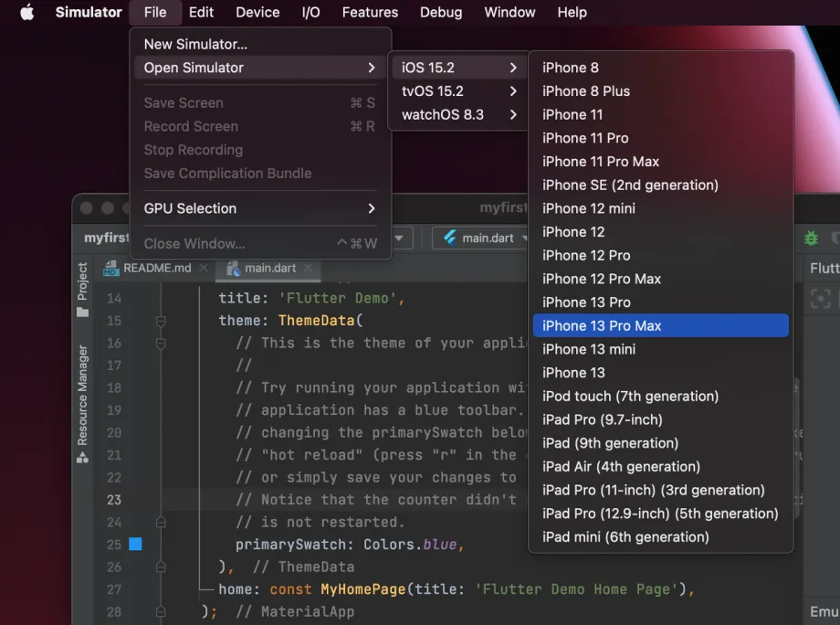
Task: Click line number 23 in gutter
Action: [x=114, y=500]
